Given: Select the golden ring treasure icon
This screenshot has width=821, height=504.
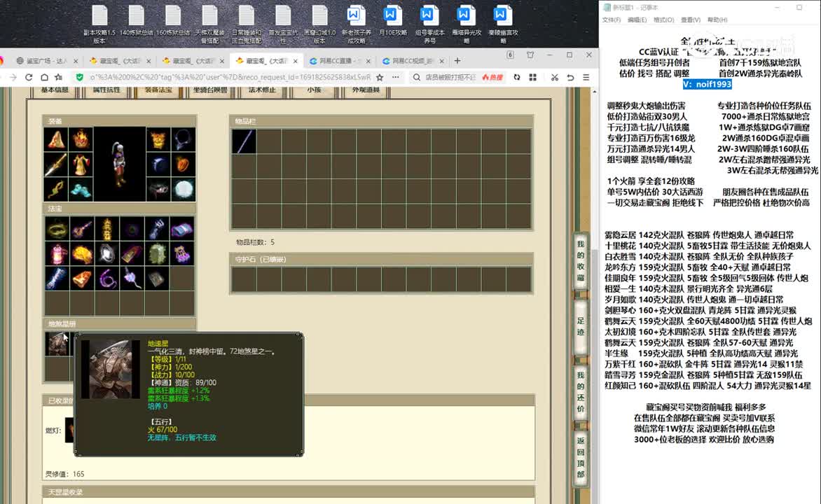Looking at the screenshot, I should coord(57,229).
